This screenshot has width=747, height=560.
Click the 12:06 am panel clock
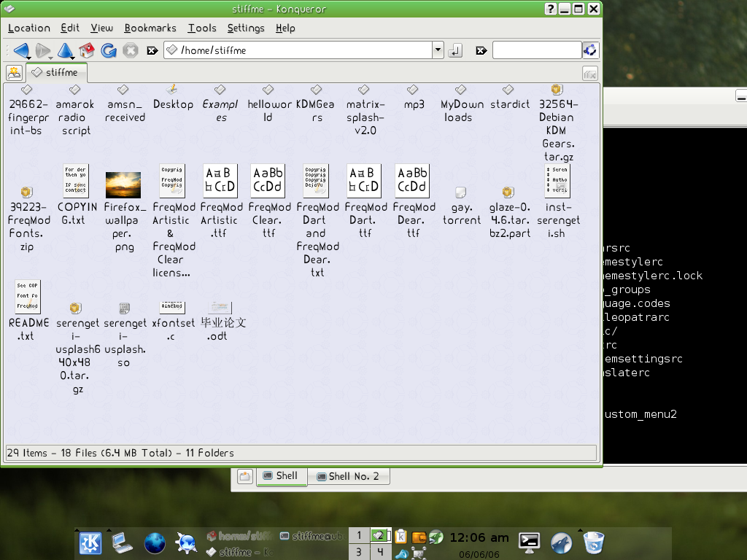[479, 537]
